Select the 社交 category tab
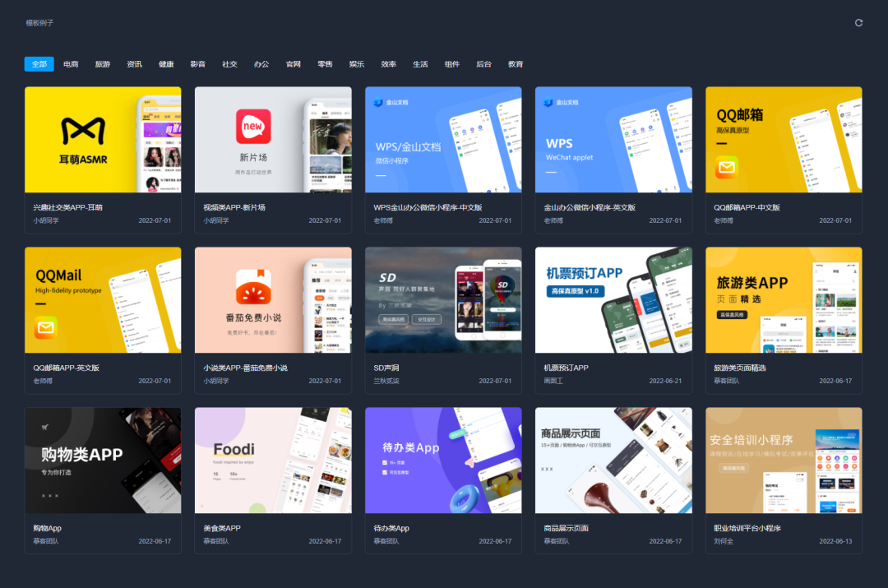Image resolution: width=888 pixels, height=588 pixels. tap(229, 64)
